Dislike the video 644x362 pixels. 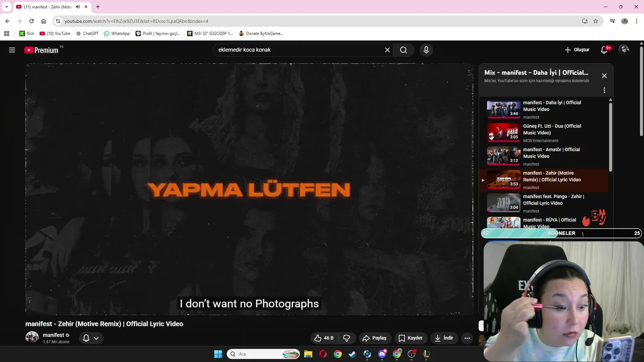coord(347,338)
